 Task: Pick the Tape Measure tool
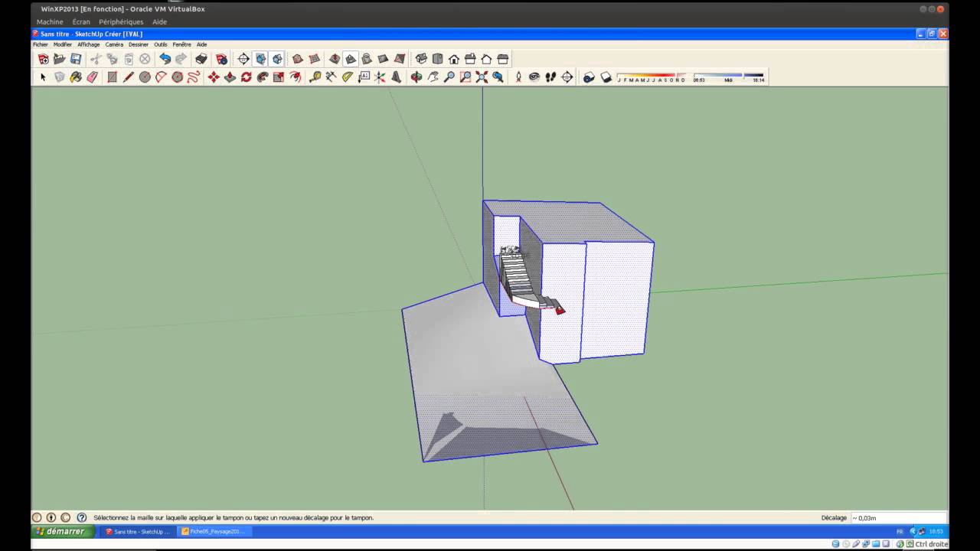[315, 77]
